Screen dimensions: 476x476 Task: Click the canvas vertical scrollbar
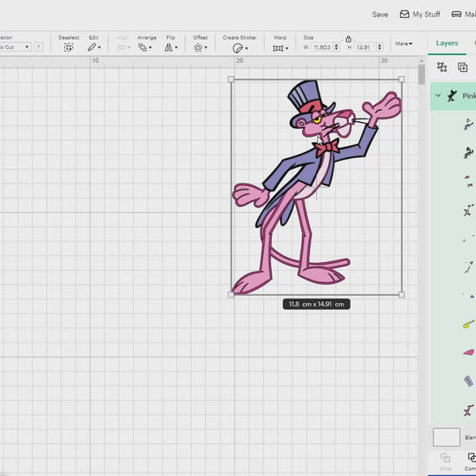pos(421,74)
